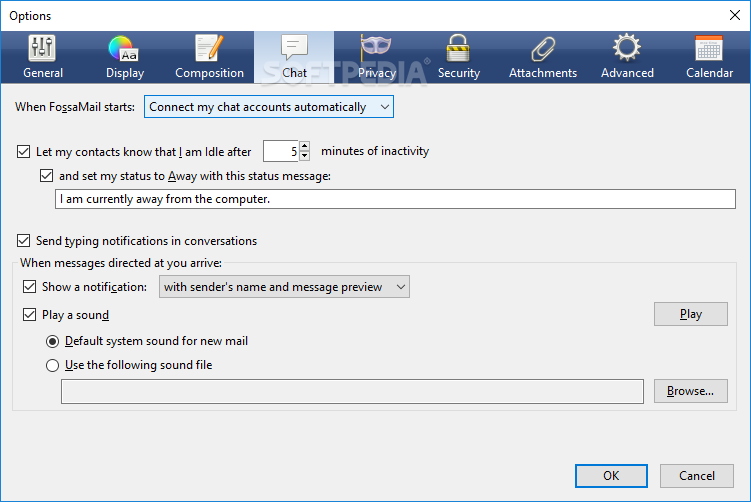The image size is (751, 502).
Task: Open the Calendar icon
Action: tap(709, 48)
